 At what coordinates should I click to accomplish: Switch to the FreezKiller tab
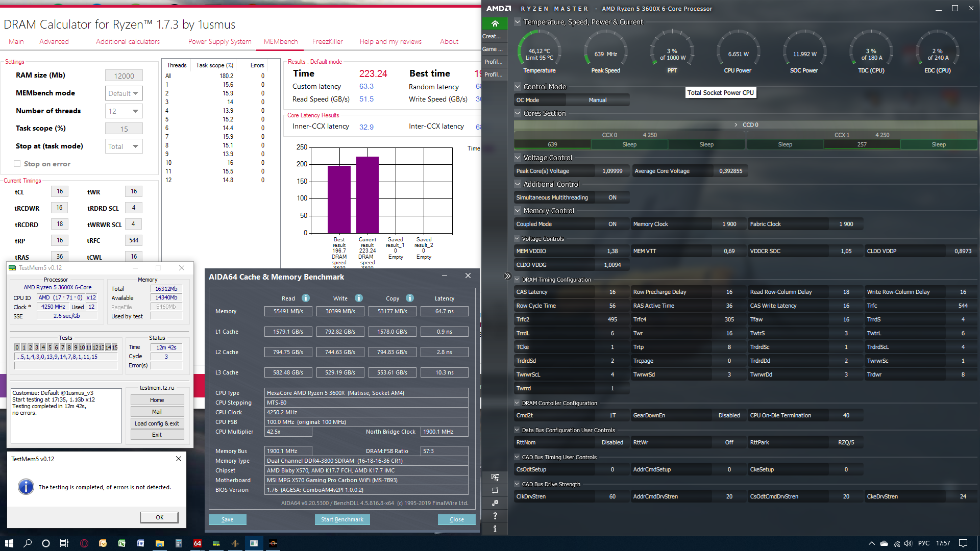[327, 41]
